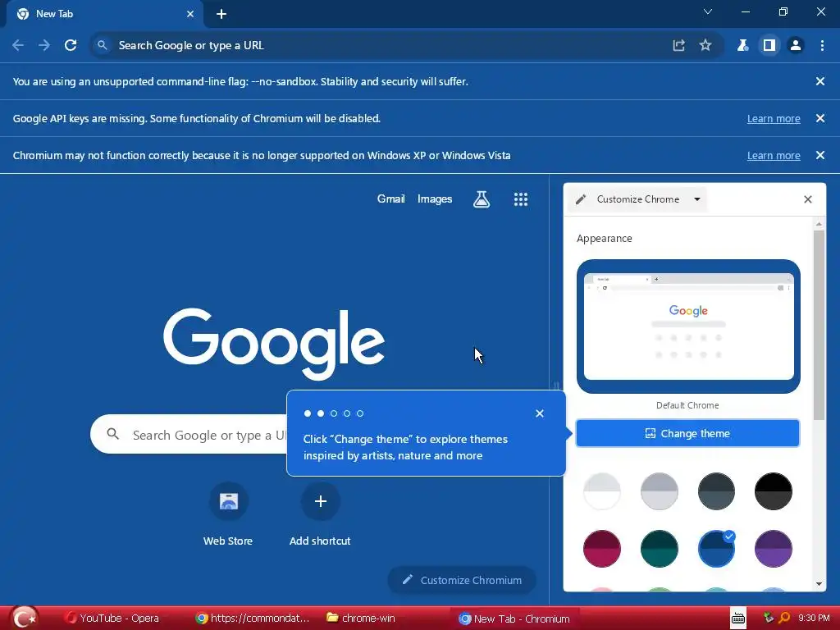Close the Customize Chrome side panel
Viewport: 840px width, 630px height.
(808, 199)
